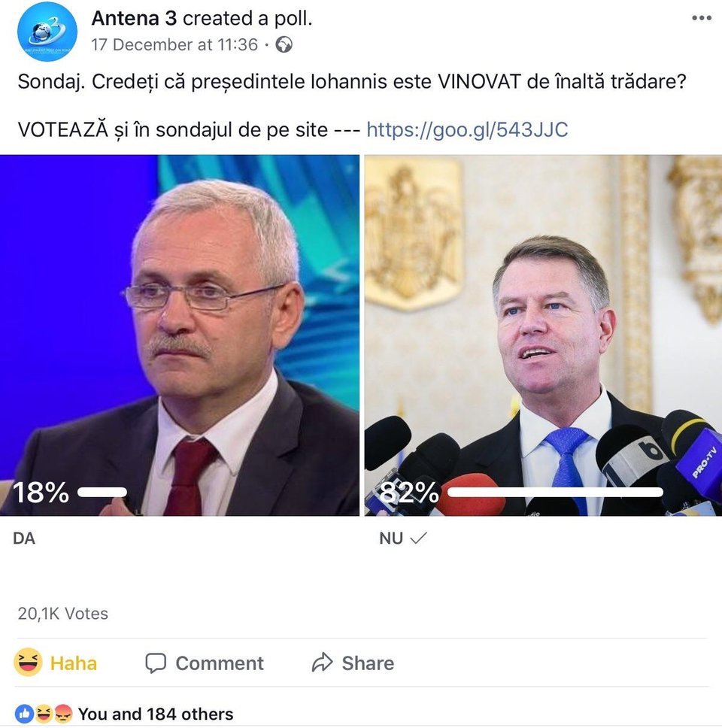
Task: View the 20,1K Votes count
Action: [x=62, y=614]
